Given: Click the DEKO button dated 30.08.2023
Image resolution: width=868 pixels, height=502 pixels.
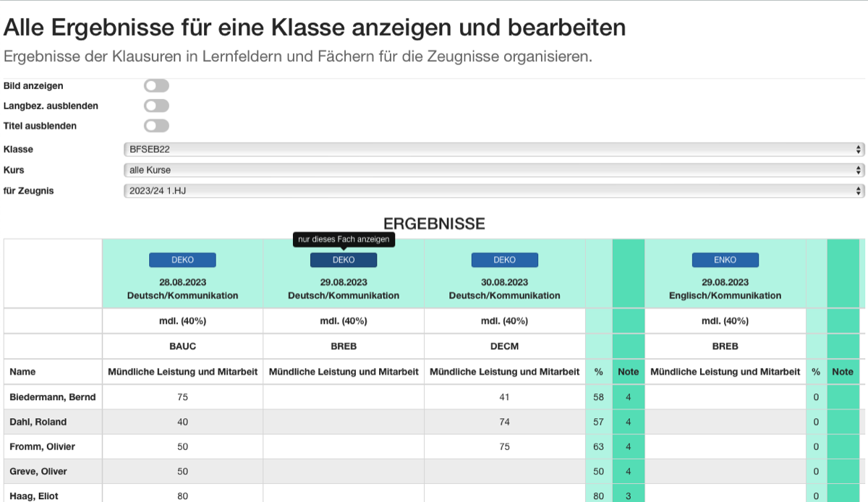Looking at the screenshot, I should click(505, 260).
